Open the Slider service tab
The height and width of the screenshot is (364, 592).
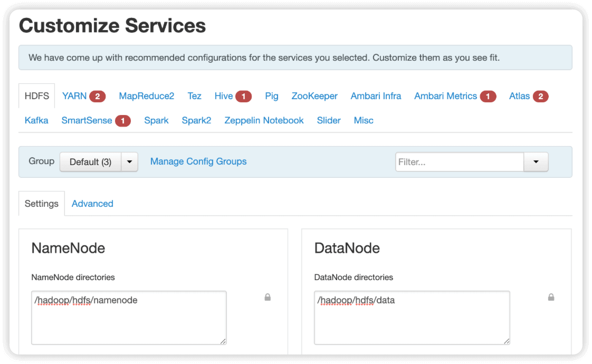tap(329, 120)
